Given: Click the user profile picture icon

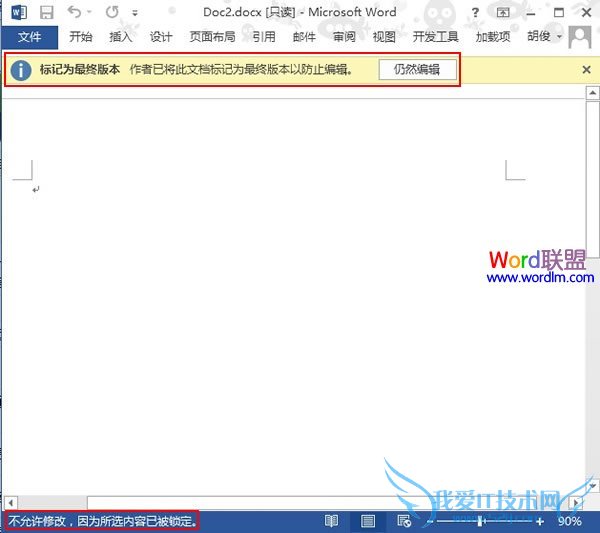Looking at the screenshot, I should coord(580,37).
